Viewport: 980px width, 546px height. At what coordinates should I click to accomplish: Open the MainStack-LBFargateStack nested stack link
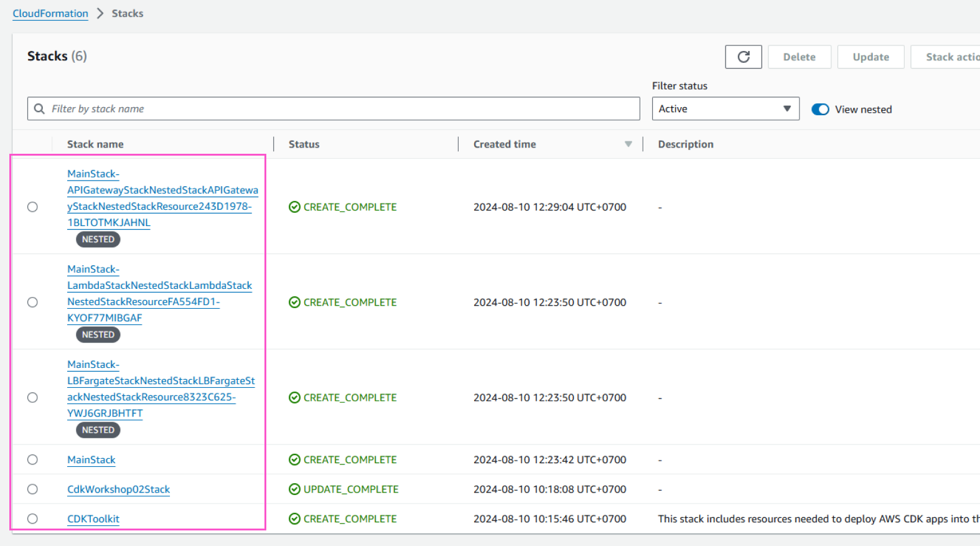tap(161, 388)
